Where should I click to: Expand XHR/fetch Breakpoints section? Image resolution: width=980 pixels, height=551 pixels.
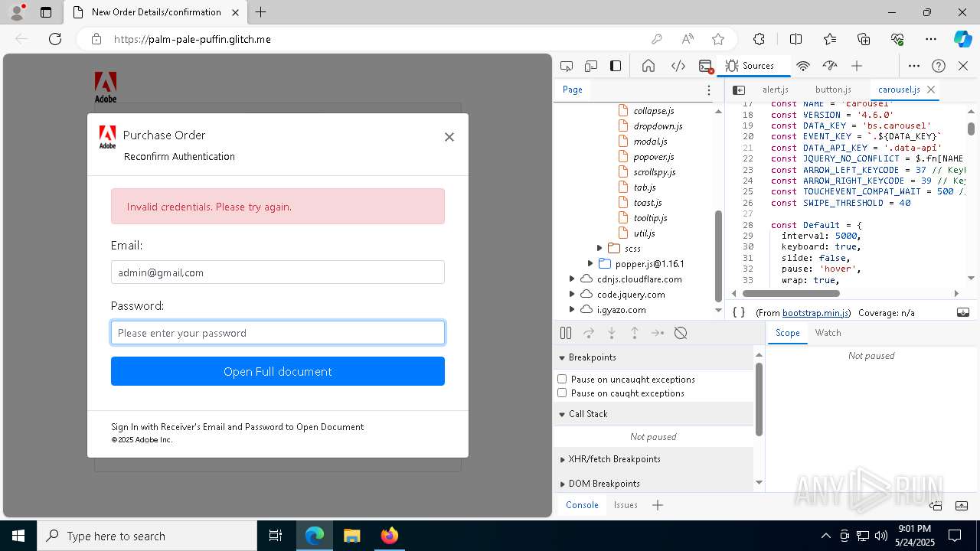pyautogui.click(x=561, y=459)
